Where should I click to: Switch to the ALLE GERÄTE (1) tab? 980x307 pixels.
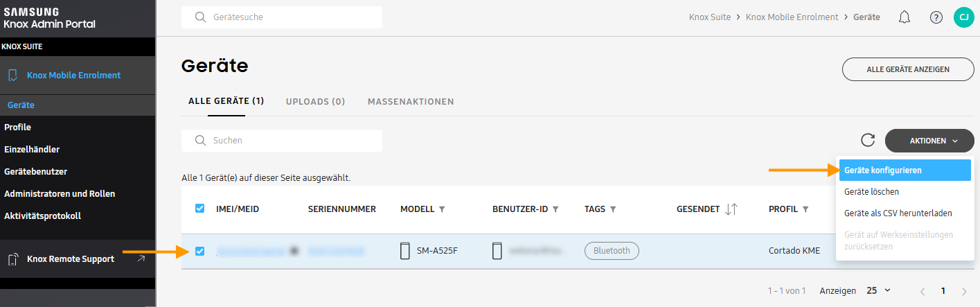click(x=226, y=101)
